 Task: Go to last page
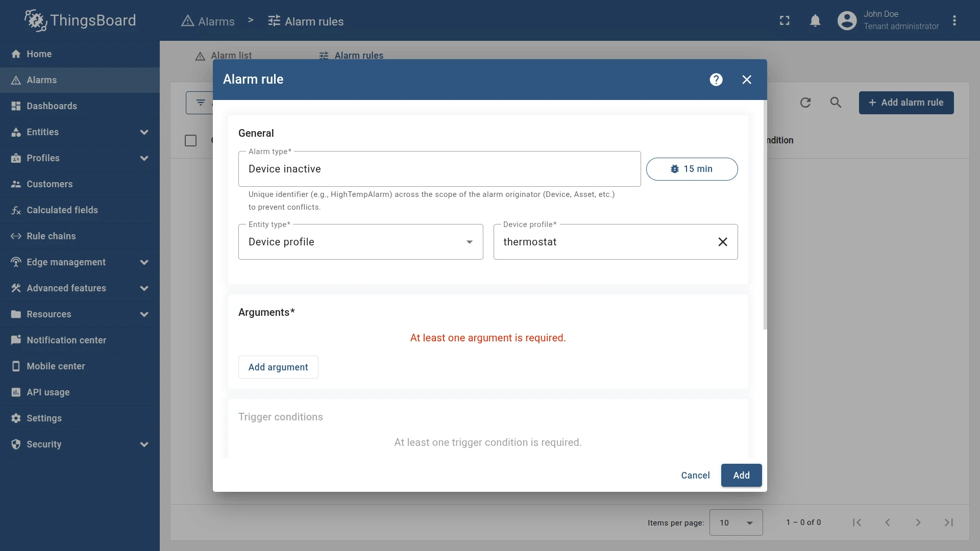949,522
